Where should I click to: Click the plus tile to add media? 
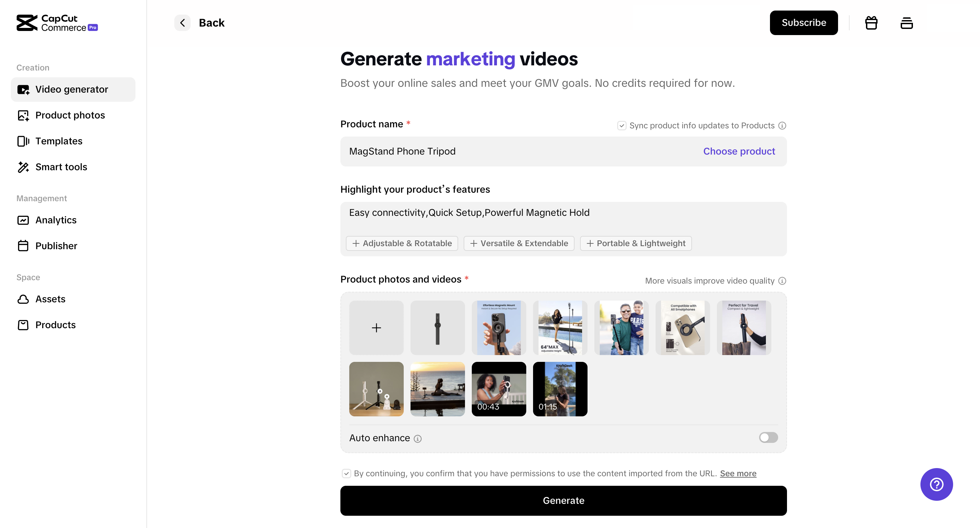pyautogui.click(x=376, y=328)
